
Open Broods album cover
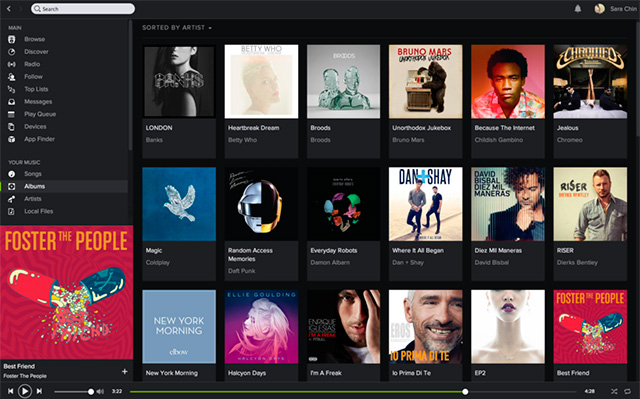tap(344, 82)
